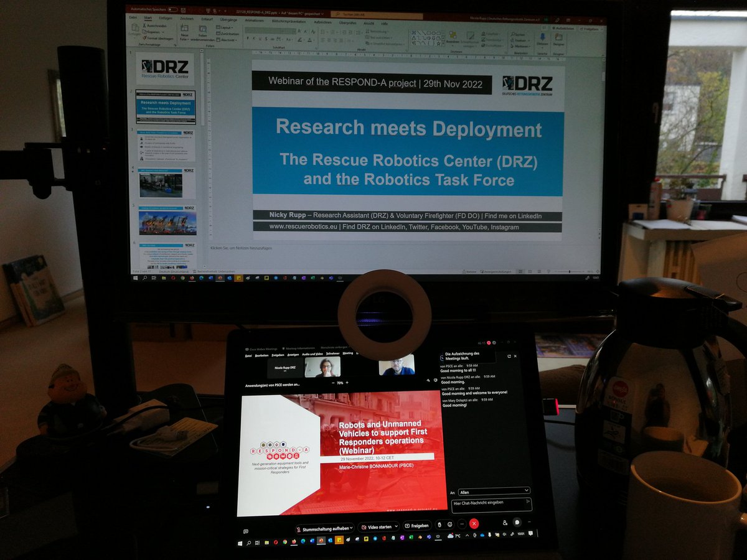Click the red leave meeting button
Viewport: 747px width, 560px height.
click(x=474, y=524)
